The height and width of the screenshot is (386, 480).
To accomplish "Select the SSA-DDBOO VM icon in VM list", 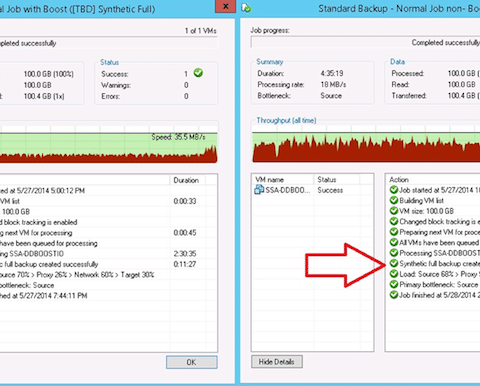I will click(x=259, y=190).
